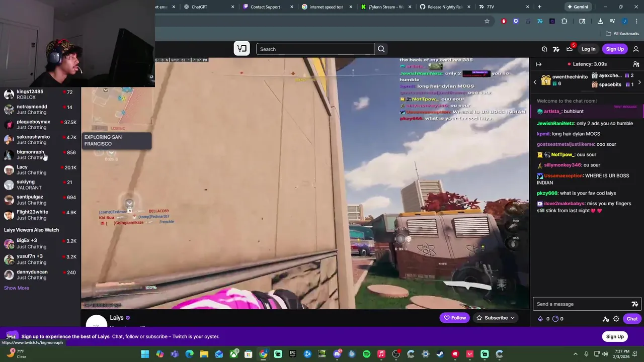Open Chrome media controls icon
Screen dimensions: 644x362
[612, 21]
